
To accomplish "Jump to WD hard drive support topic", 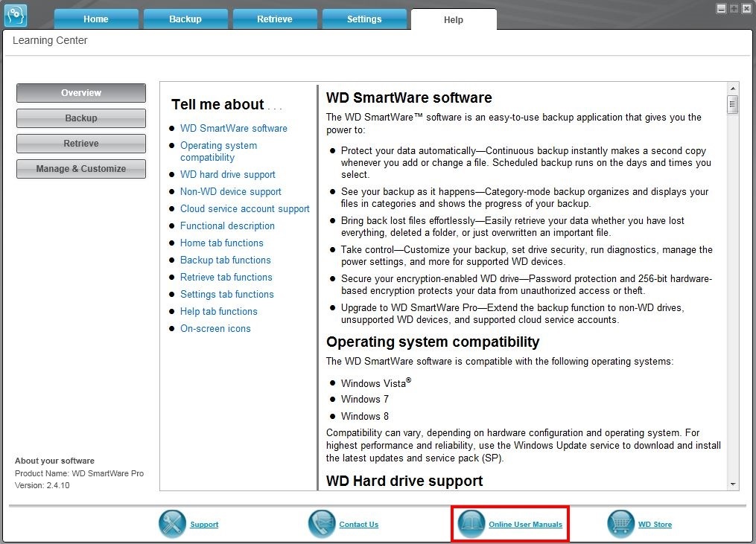I will [228, 174].
